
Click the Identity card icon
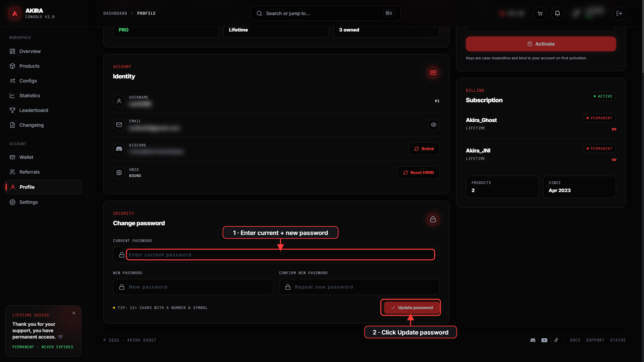[433, 72]
